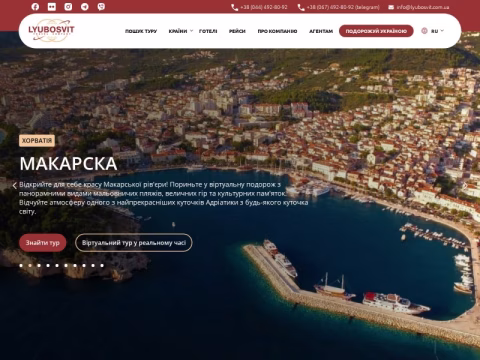
Task: Select the sixth carousel dot
Action: pyautogui.click(x=66, y=266)
